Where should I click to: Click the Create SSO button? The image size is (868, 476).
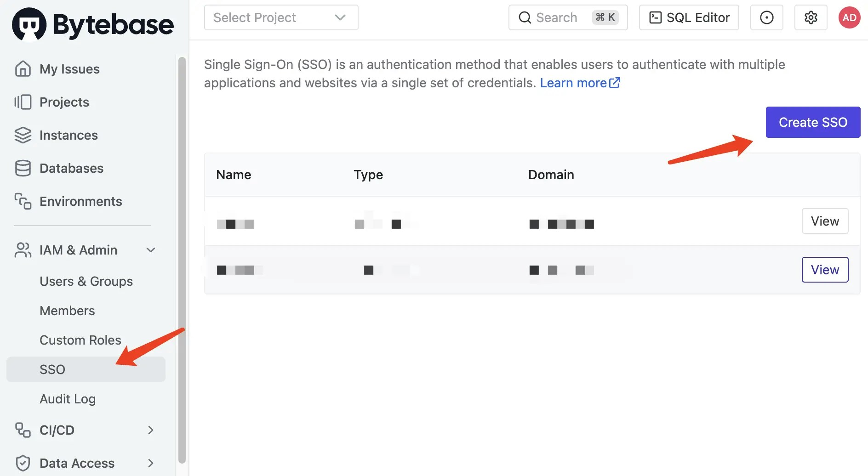coord(812,122)
